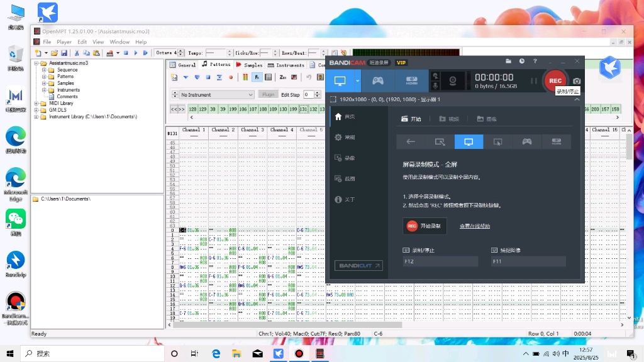644x362 pixels.
Task: Expand the Patterns folder in the tree
Action: [x=44, y=76]
